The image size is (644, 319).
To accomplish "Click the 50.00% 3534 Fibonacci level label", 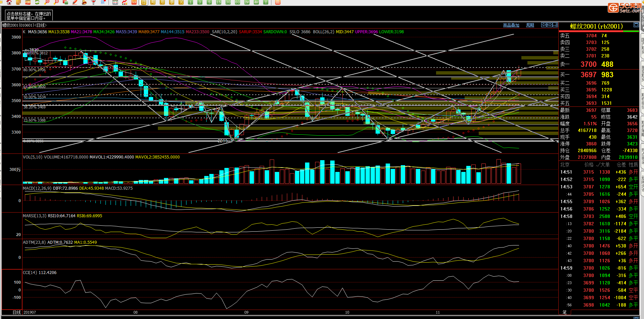I will click(x=34, y=97).
